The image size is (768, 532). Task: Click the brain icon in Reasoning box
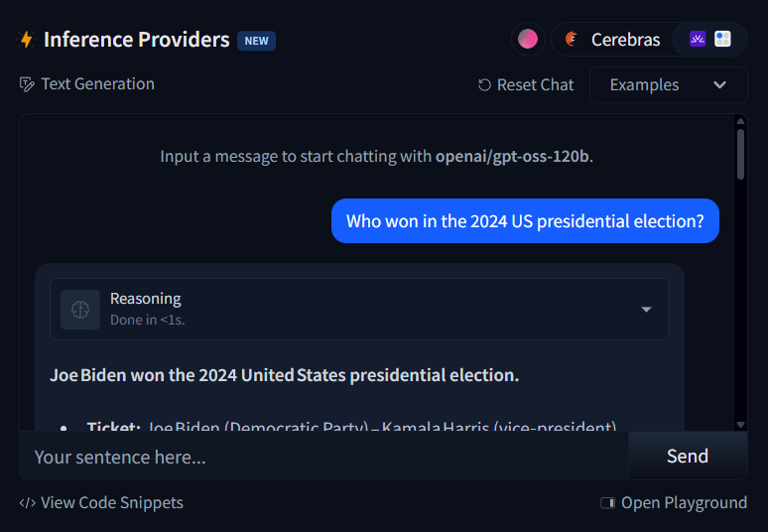click(80, 309)
